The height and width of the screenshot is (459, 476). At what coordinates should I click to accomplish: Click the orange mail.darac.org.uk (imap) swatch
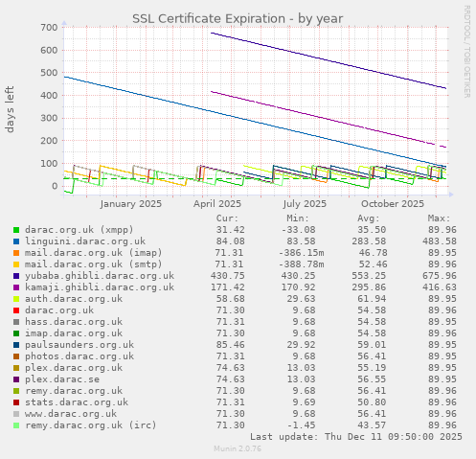point(16,253)
